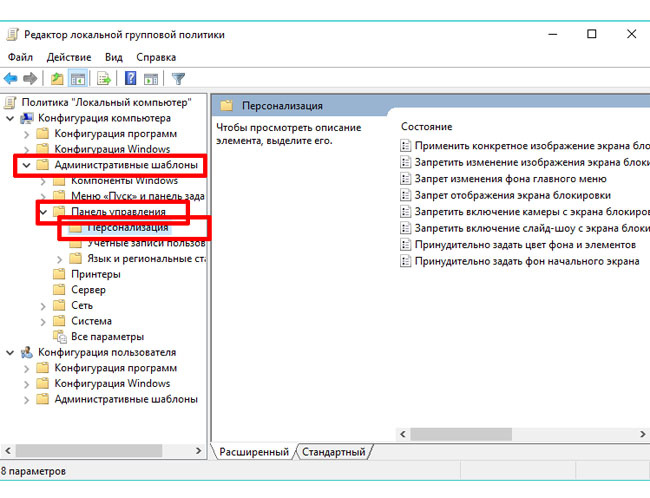
Task: Click the Export list toolbar icon
Action: tap(104, 78)
